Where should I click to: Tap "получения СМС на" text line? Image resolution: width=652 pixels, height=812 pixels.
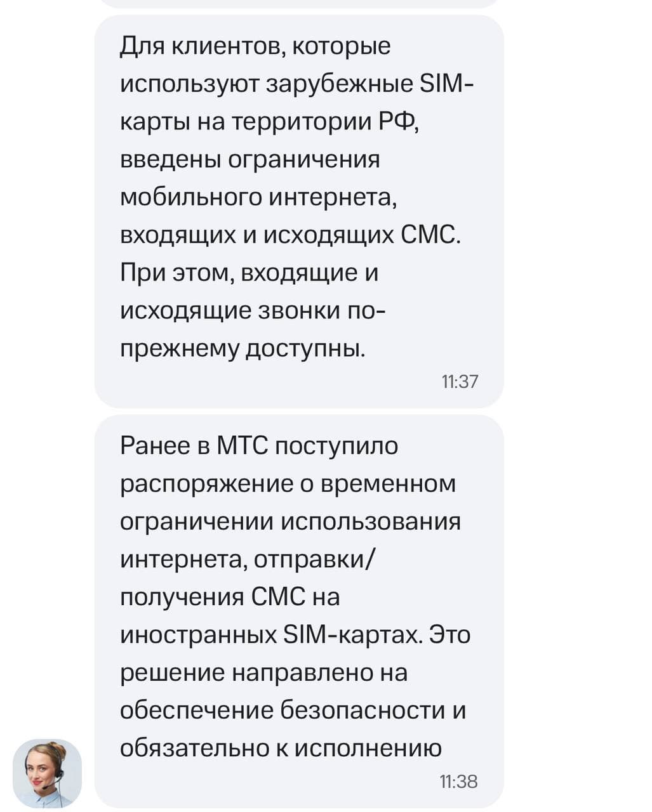pyautogui.click(x=230, y=597)
